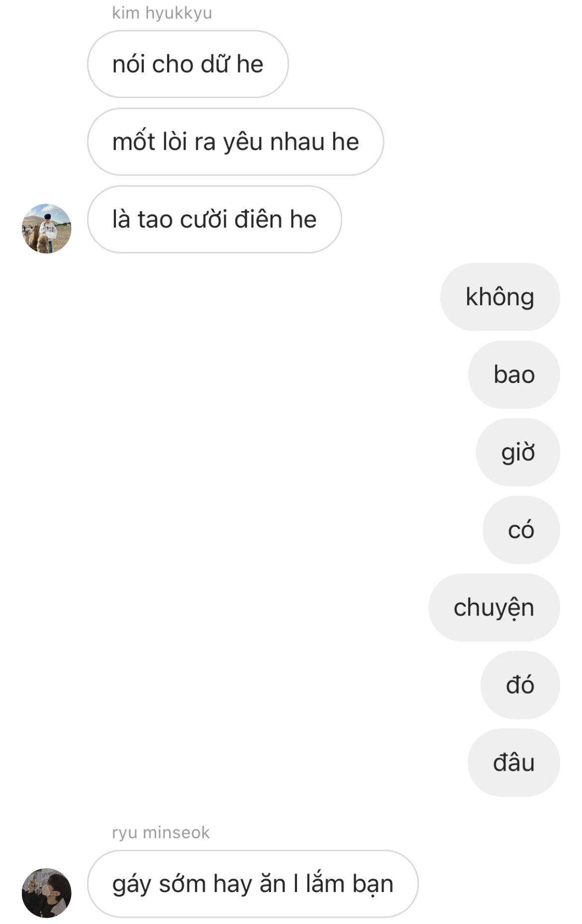
Task: Tap the sent bubble 'giờ'
Action: pyautogui.click(x=518, y=453)
